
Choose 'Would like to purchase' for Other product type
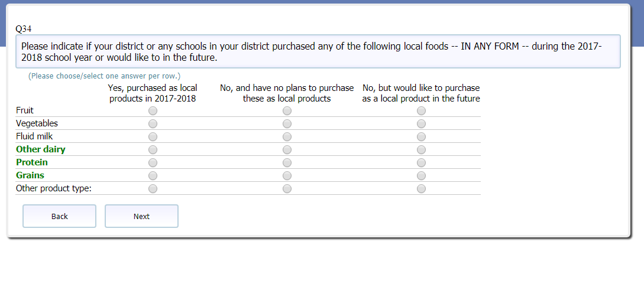pyautogui.click(x=421, y=189)
